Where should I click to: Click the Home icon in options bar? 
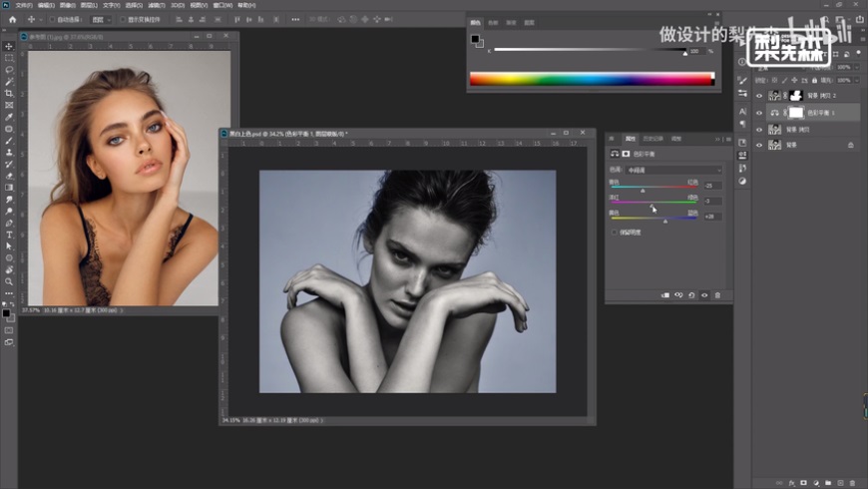coord(12,19)
